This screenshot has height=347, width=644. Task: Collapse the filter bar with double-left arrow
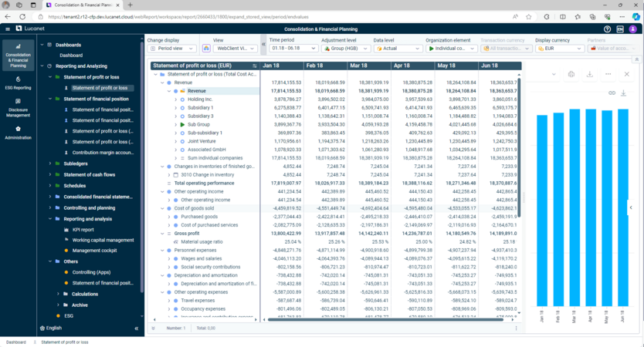click(x=263, y=44)
